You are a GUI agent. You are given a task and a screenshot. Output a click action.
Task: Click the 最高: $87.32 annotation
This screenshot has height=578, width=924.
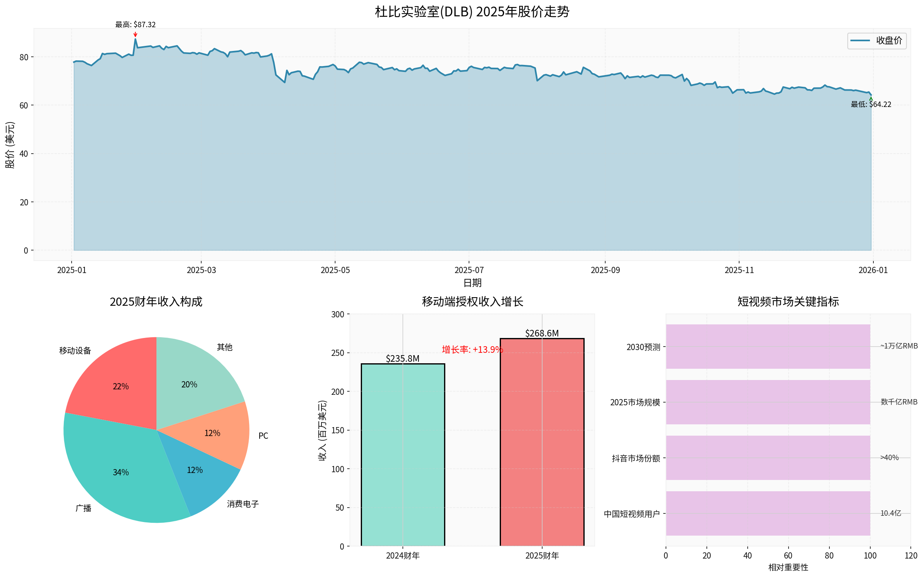[x=135, y=25]
